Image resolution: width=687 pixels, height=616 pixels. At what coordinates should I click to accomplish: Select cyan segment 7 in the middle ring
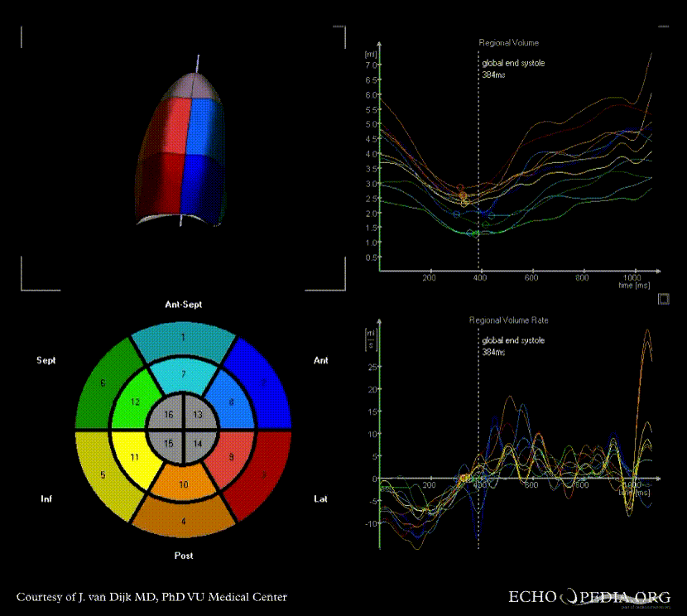pos(183,375)
